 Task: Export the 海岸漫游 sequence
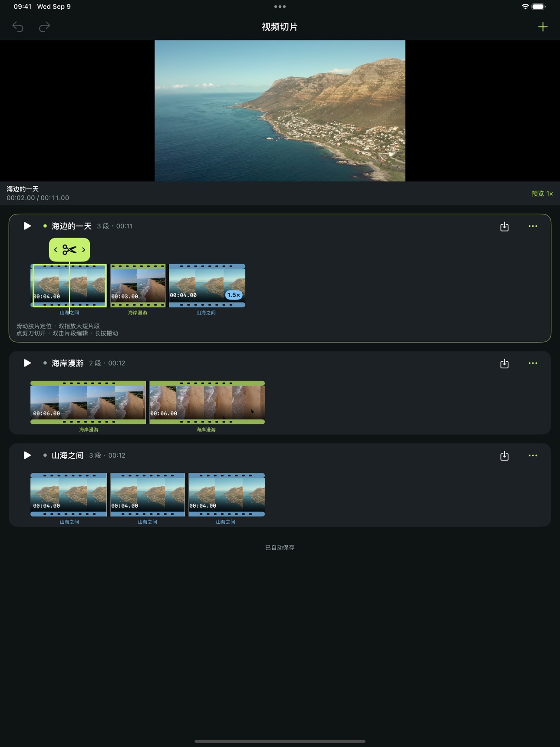[x=504, y=364]
